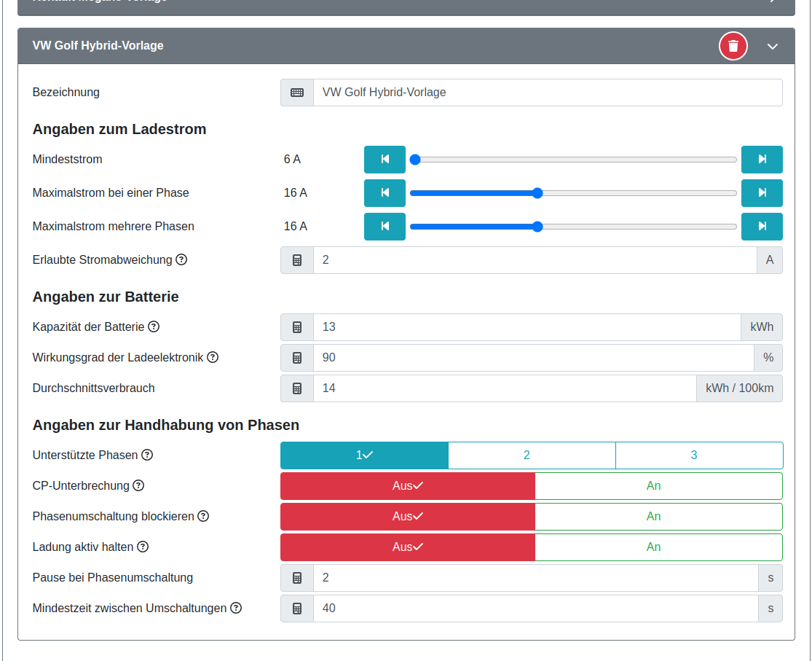Click the VW Golf Hybrid-Vorlage header title
The image size is (812, 661).
[98, 46]
